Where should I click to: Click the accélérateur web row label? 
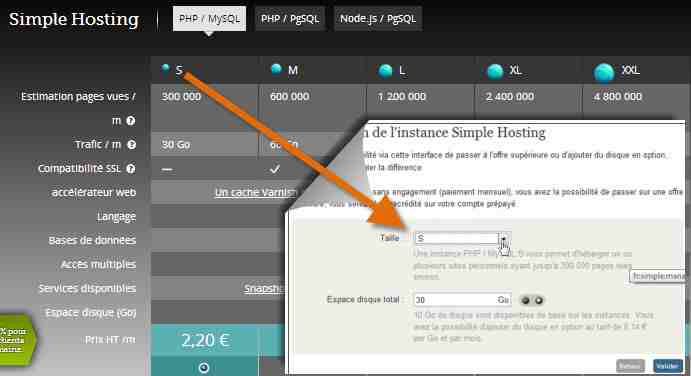pos(93,192)
